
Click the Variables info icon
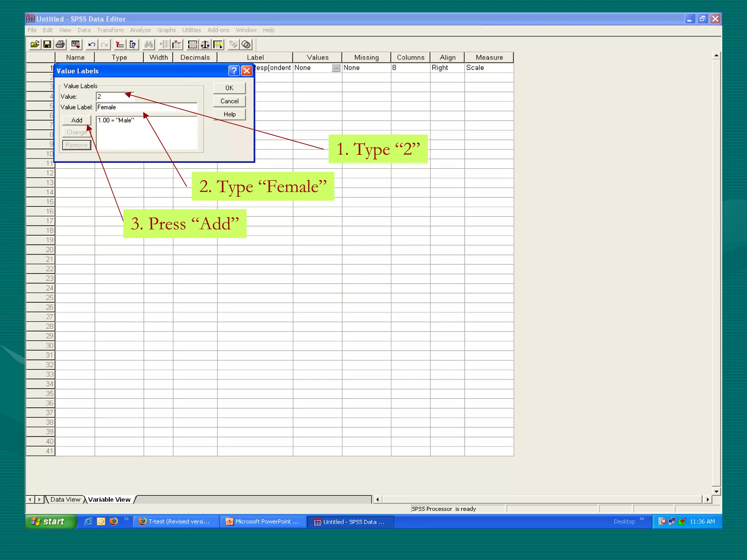coord(133,44)
